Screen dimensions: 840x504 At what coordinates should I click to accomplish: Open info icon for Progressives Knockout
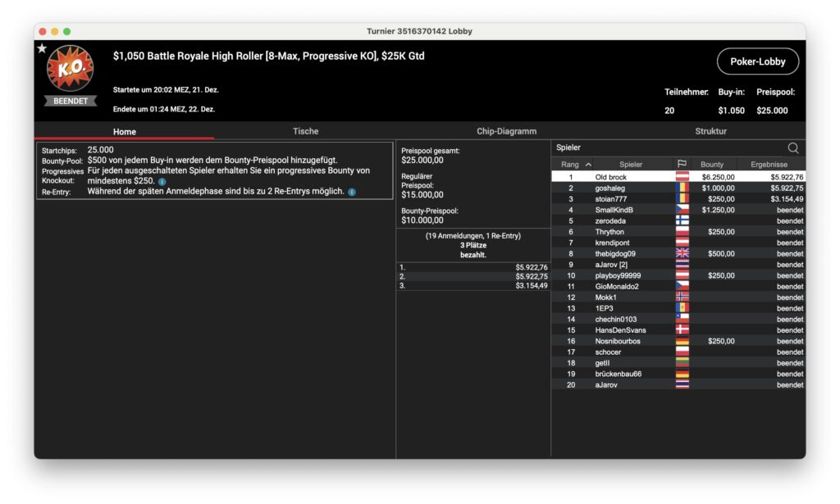click(x=162, y=181)
